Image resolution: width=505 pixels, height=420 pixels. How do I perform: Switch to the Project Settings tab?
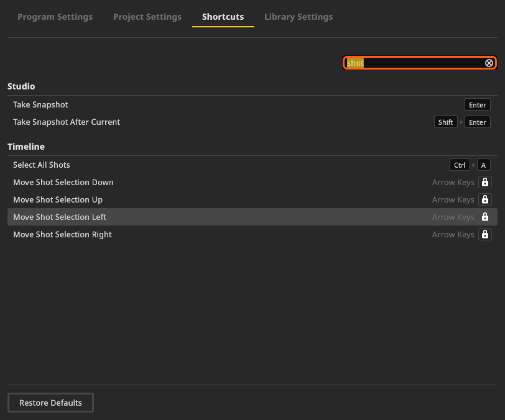tap(147, 17)
